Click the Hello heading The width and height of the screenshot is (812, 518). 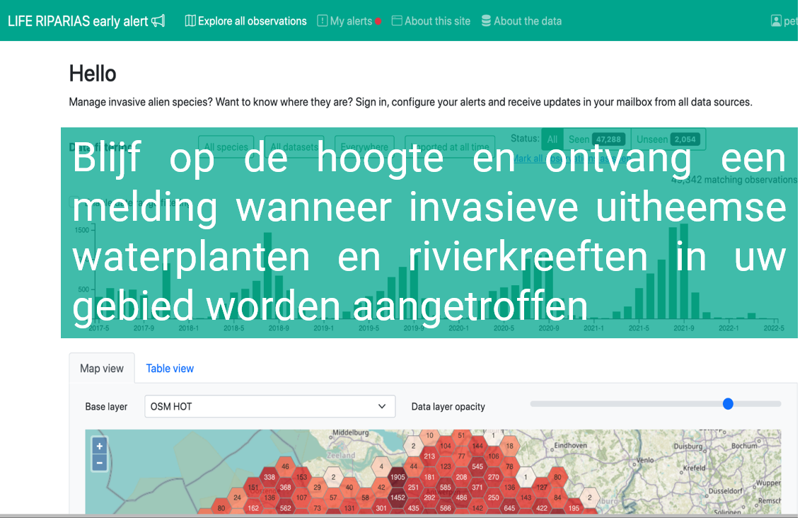pyautogui.click(x=93, y=74)
